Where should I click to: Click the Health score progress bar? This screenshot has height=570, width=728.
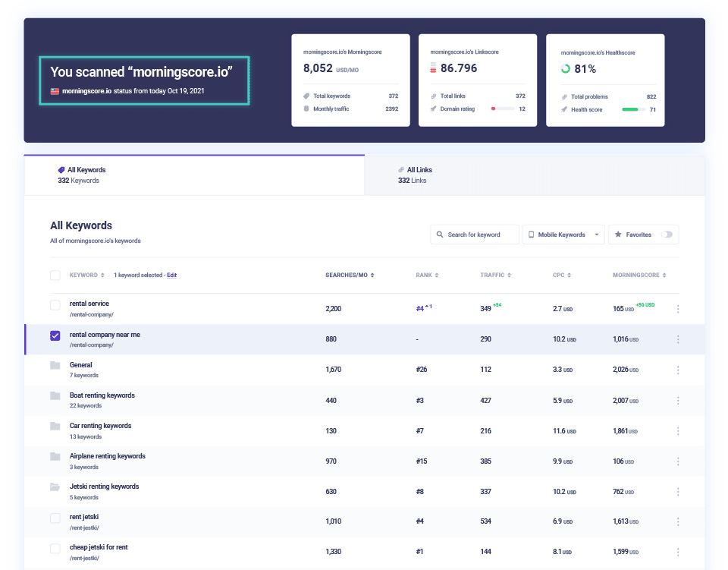click(633, 109)
